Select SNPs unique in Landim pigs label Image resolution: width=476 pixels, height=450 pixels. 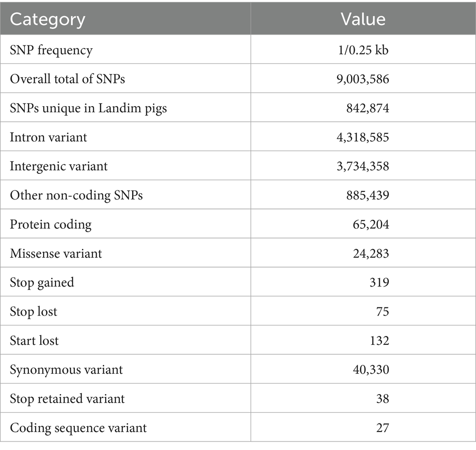(x=88, y=108)
